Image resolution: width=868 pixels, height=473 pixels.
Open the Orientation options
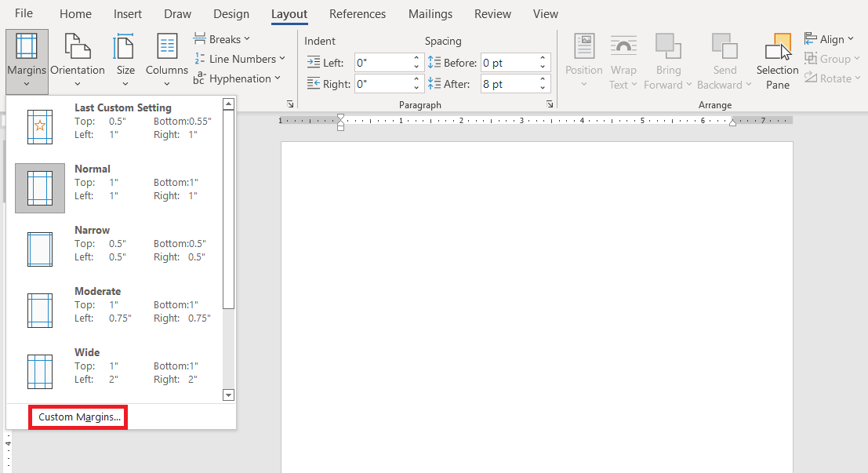click(x=78, y=61)
